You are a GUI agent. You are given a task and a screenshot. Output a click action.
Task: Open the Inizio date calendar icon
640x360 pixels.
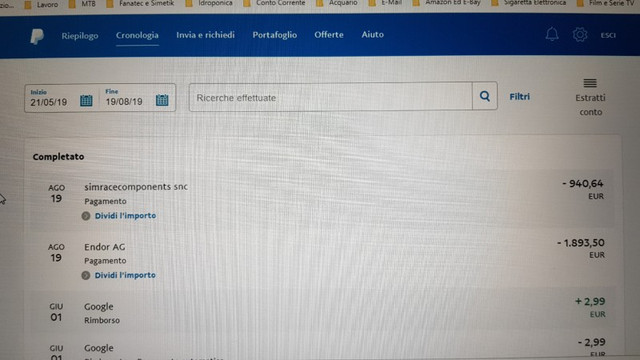[86, 100]
